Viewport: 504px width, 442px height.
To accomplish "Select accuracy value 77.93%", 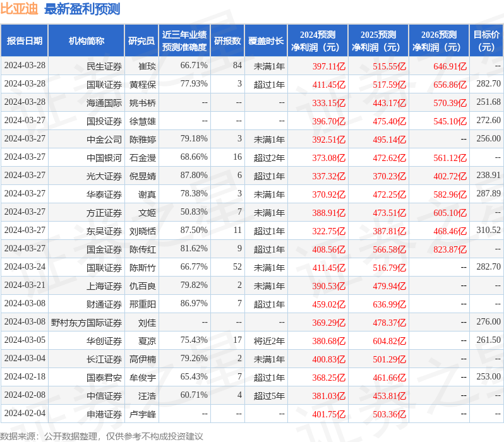I will click(194, 84).
